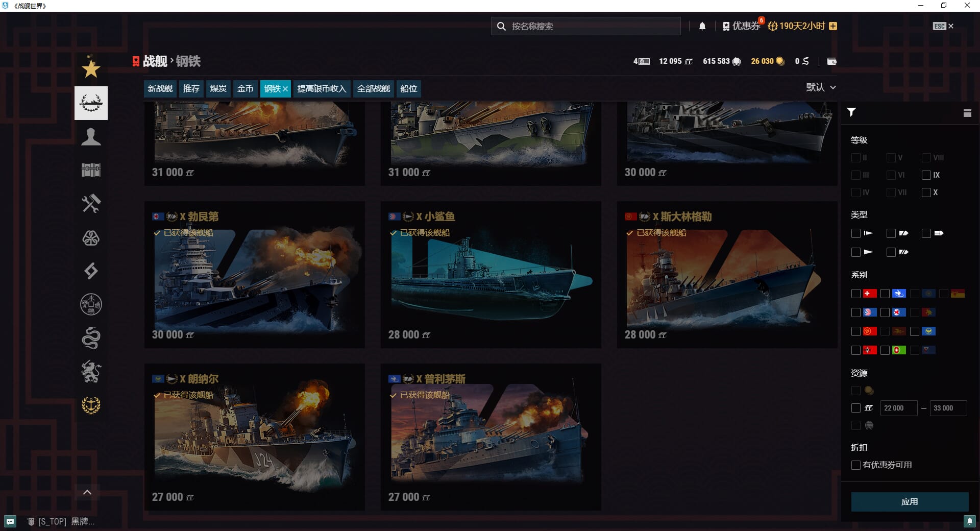Expand the 默认 sort dropdown
The height and width of the screenshot is (531, 980).
(x=821, y=87)
